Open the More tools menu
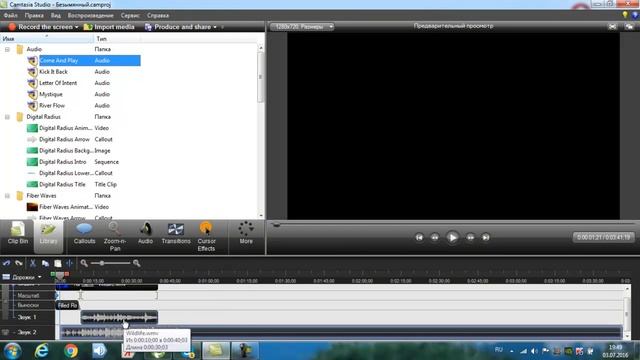Screen dimensions: 640x360 [x=246, y=233]
